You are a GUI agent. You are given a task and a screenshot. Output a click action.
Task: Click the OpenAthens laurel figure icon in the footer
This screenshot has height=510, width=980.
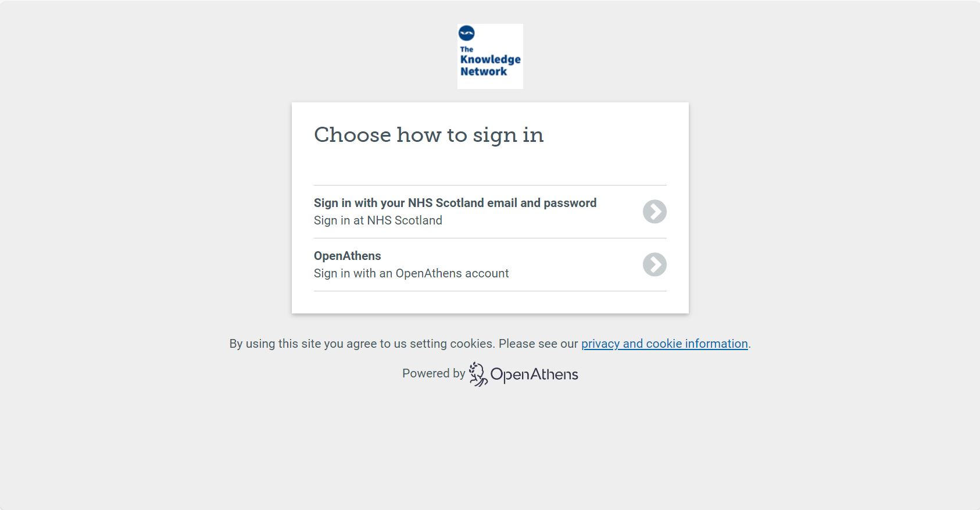click(478, 374)
